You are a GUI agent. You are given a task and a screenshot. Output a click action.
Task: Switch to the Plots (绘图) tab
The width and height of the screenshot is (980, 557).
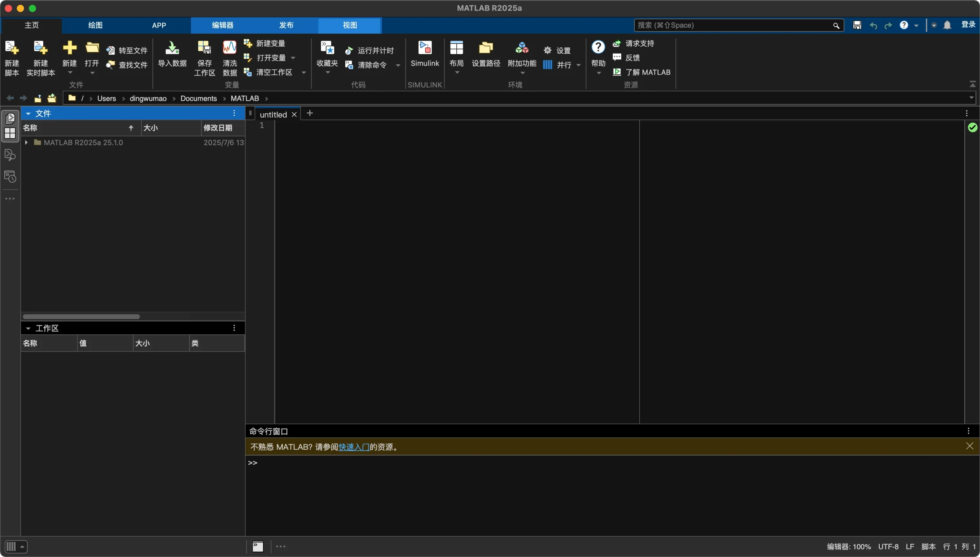(95, 25)
